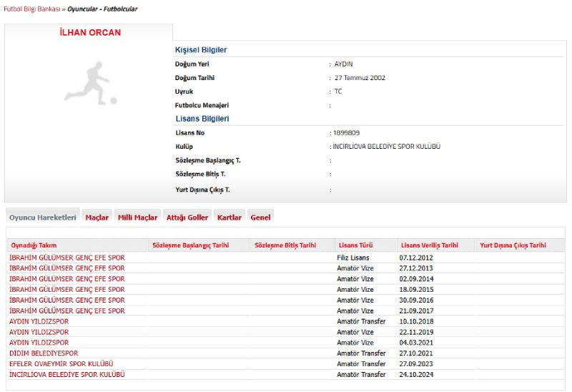Click the license date 27.10.2021

click(416, 353)
